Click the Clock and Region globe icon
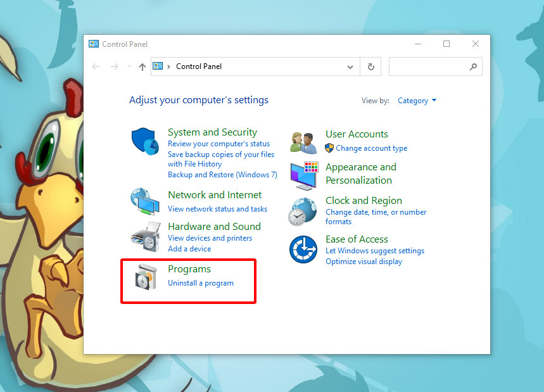Image resolution: width=544 pixels, height=392 pixels. point(303,211)
